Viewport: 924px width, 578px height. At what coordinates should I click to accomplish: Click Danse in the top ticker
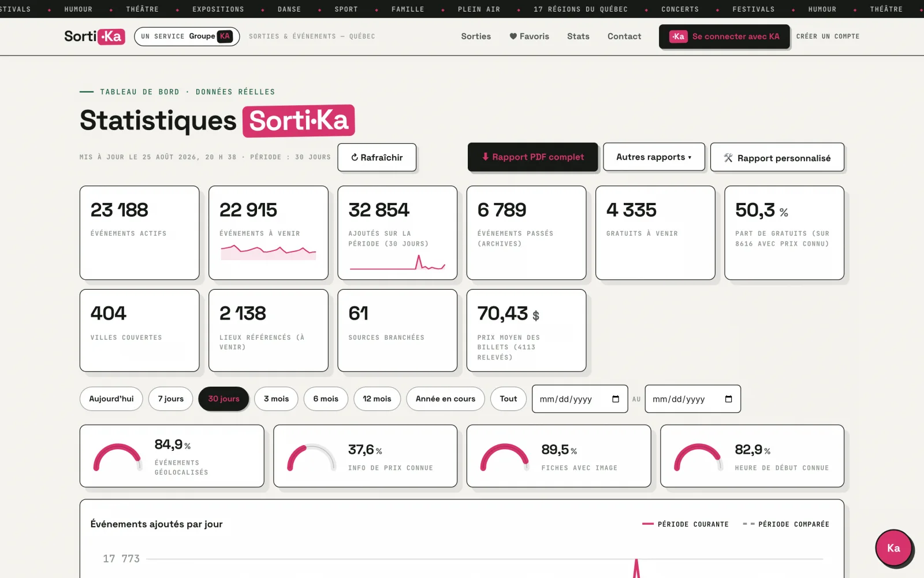point(289,9)
